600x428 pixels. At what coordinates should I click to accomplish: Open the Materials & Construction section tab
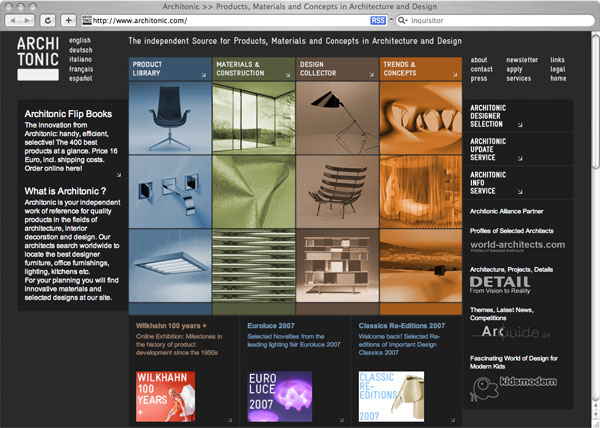[x=254, y=69]
